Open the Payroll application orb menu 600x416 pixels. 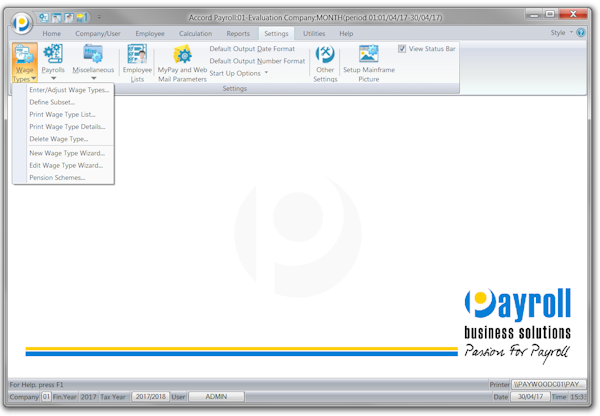[x=21, y=23]
